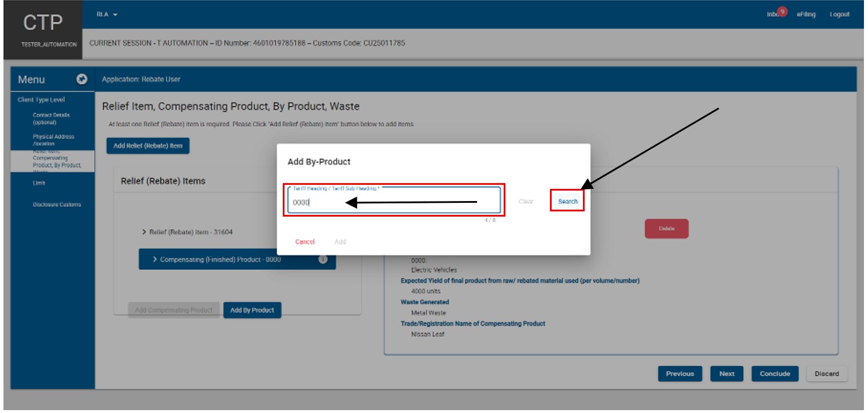
Task: Cancel the Add By-Product dialog
Action: pos(305,241)
